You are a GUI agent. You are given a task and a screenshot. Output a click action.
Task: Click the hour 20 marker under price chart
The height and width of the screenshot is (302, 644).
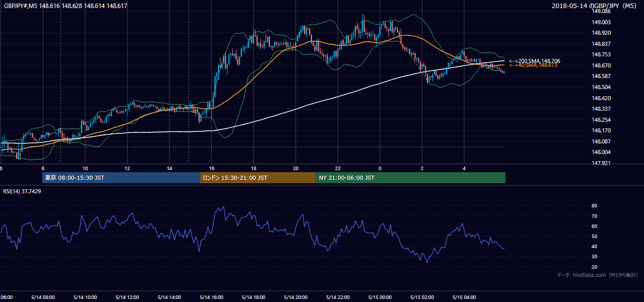pyautogui.click(x=296, y=168)
